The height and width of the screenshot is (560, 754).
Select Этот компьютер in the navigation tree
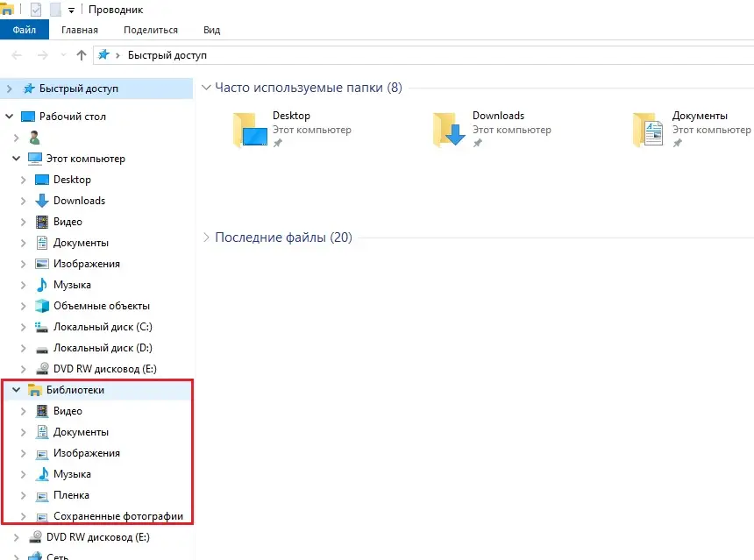(x=86, y=159)
